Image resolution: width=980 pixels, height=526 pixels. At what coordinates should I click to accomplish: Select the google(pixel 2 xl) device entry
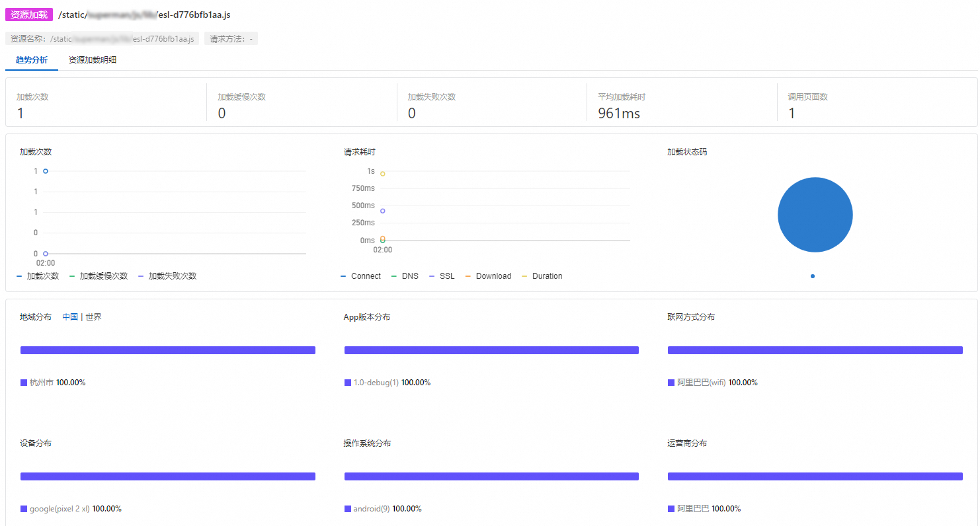(71, 509)
